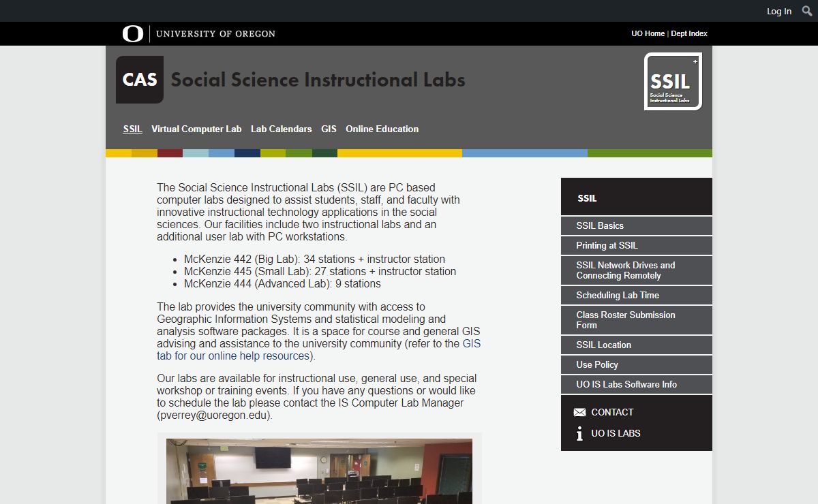Open the Log In link
The height and width of the screenshot is (504, 818).
coord(778,11)
